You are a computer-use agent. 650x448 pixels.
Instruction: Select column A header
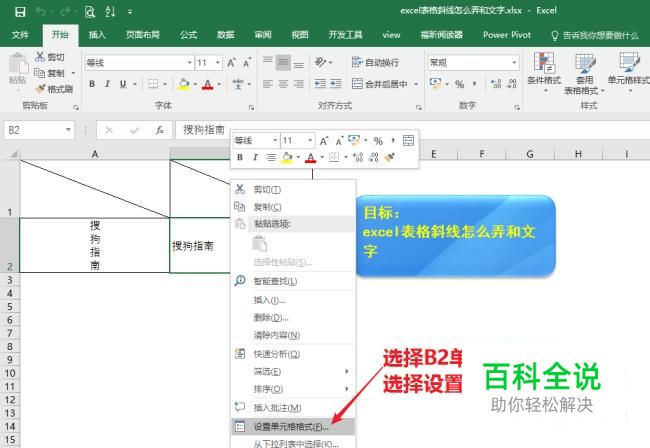click(95, 154)
